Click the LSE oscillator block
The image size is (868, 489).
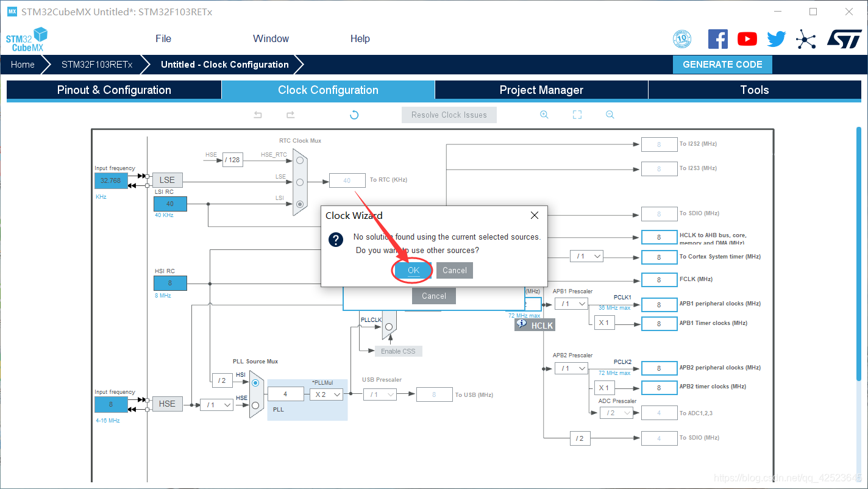(x=167, y=180)
